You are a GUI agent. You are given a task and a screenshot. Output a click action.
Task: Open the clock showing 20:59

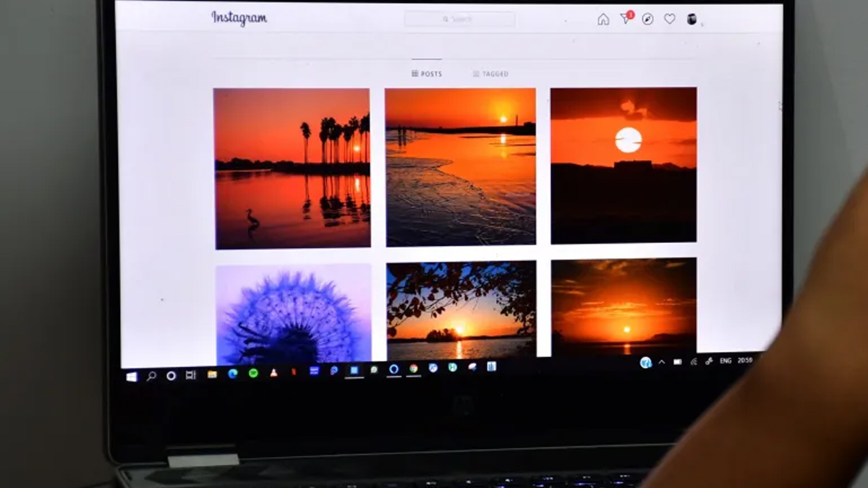point(745,360)
